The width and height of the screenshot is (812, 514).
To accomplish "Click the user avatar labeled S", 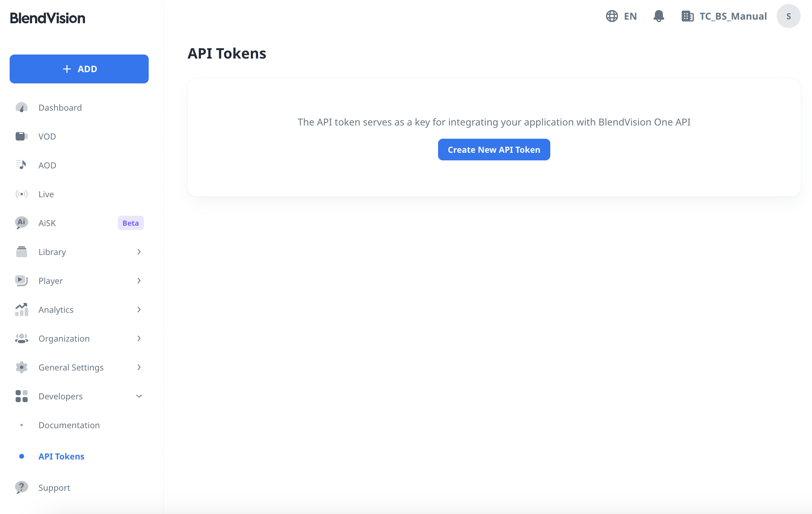I will [x=788, y=16].
